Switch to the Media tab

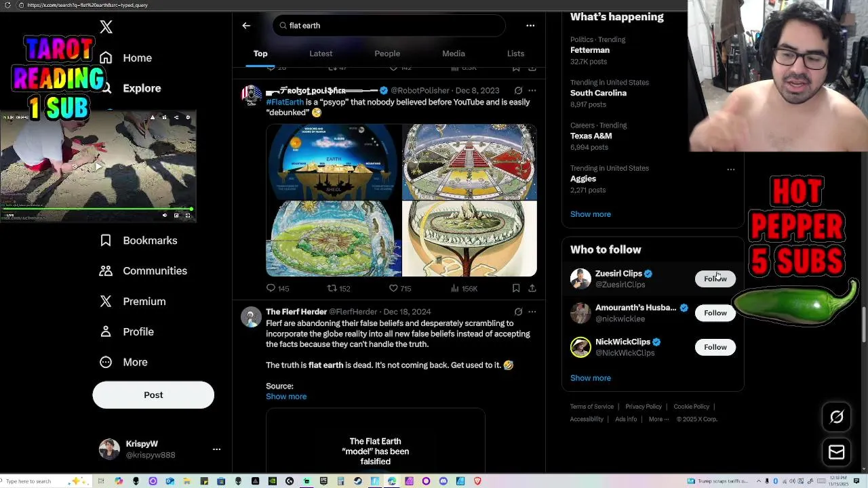454,54
